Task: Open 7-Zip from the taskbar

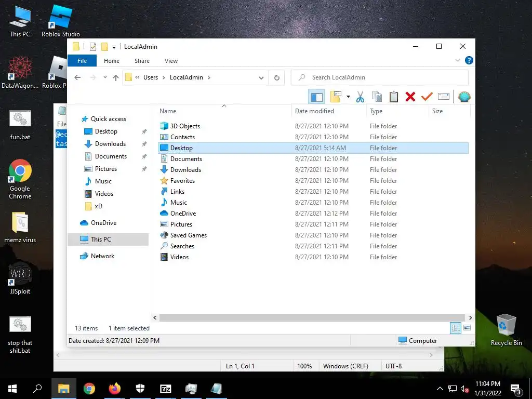Action: pos(165,389)
